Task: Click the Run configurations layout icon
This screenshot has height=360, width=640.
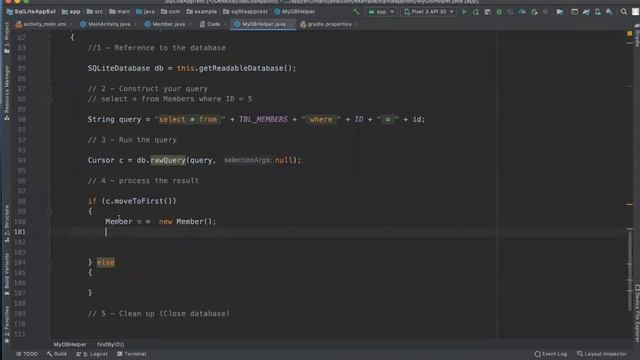Action: (574, 12)
